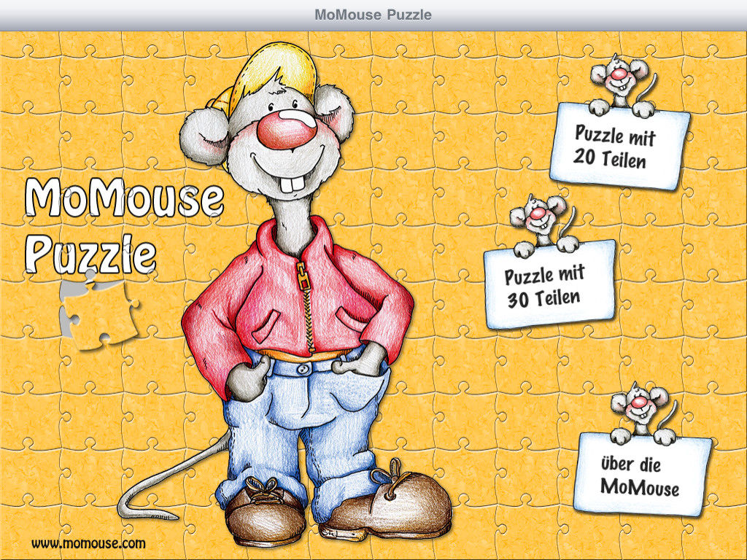Click the small mouse above the 20 Teilen sign
The image size is (747, 560).
(x=621, y=82)
